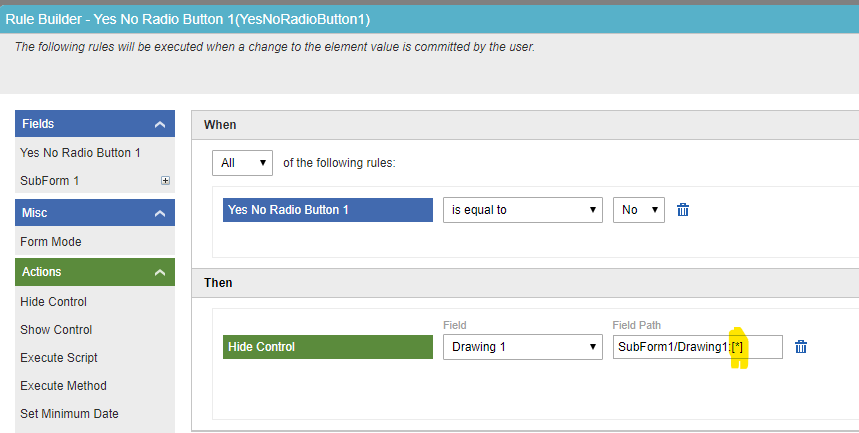
Task: Select Yes No Radio Button 1 field
Action: tap(80, 153)
